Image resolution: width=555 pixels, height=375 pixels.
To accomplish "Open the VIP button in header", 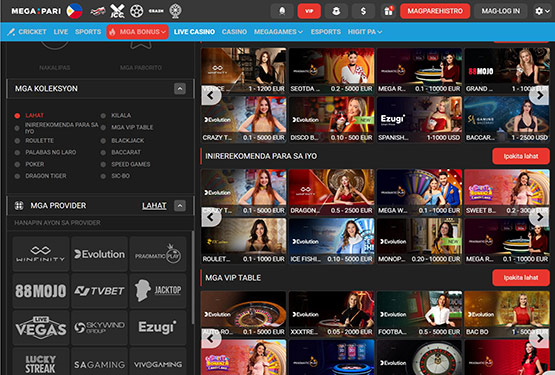I will [309, 11].
